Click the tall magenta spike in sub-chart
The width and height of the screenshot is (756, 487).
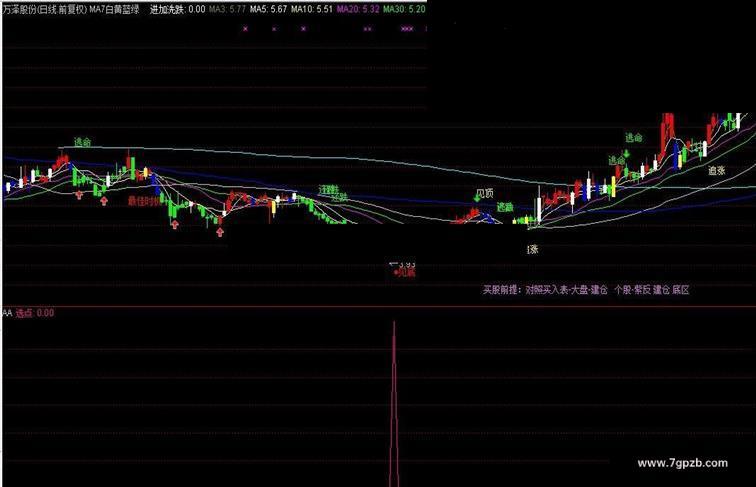tap(394, 404)
